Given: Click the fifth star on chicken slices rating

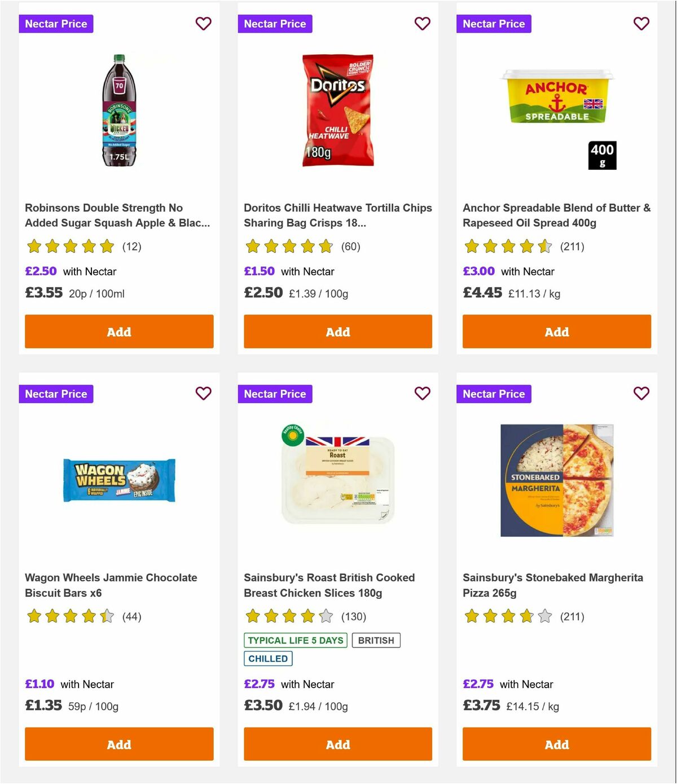Looking at the screenshot, I should [x=326, y=616].
